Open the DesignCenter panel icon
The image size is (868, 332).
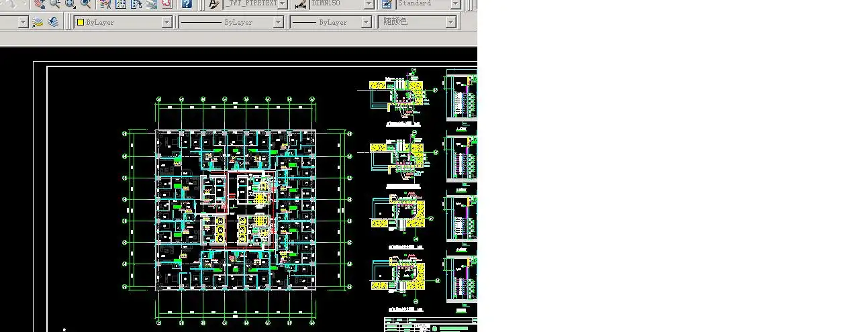[x=121, y=4]
